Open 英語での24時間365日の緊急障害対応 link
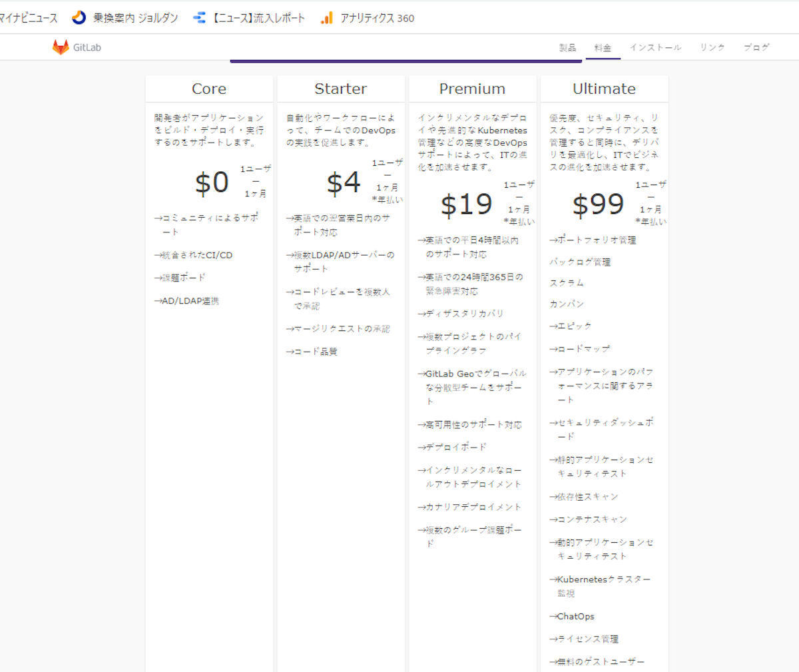Viewport: 799px width, 672px height. 470,284
